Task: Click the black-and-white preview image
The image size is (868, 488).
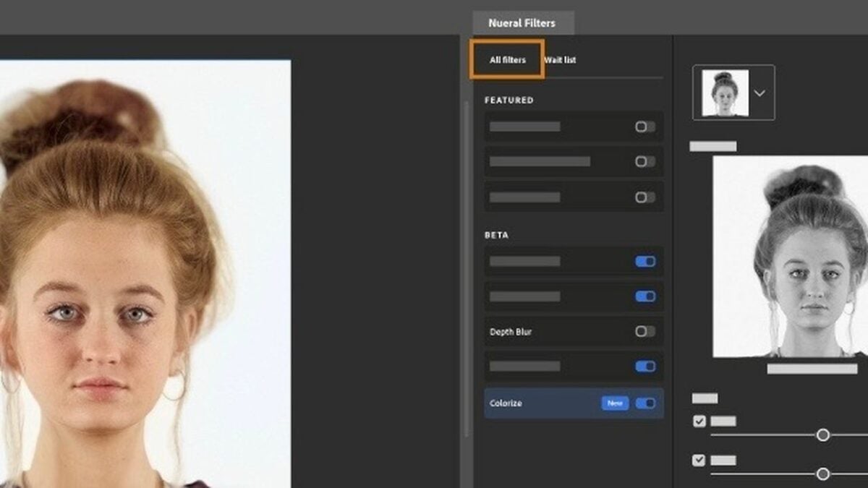Action: coord(790,257)
